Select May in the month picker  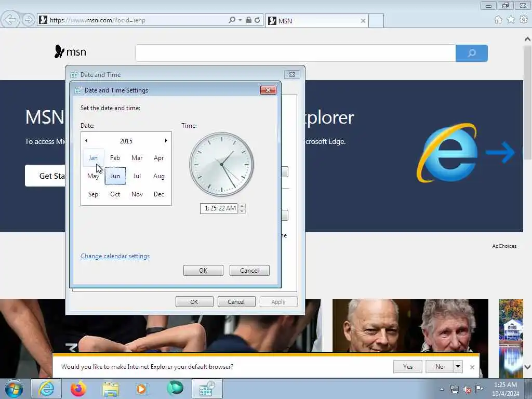[x=94, y=176]
